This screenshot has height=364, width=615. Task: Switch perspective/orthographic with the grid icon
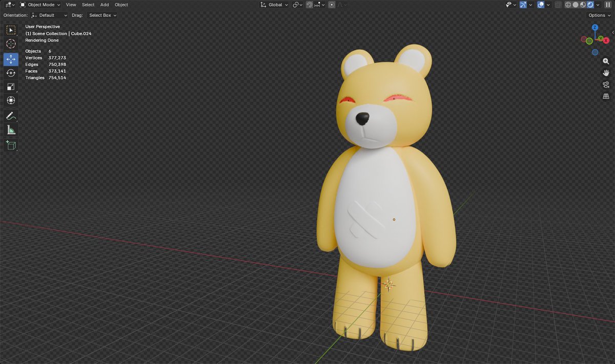point(606,96)
